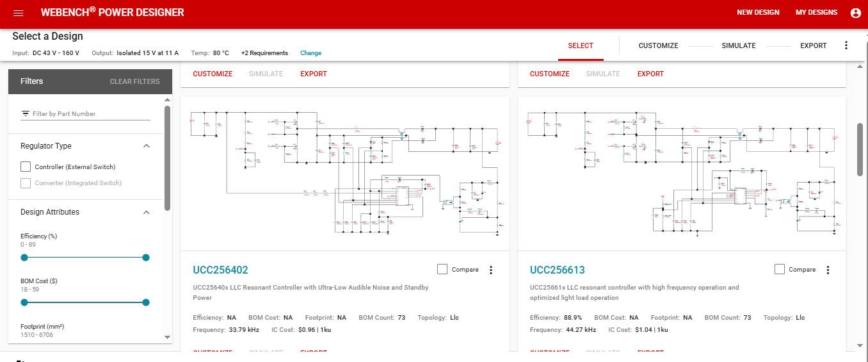
Task: Click Input DC 43 V - 160 V
Action: pyautogui.click(x=45, y=53)
